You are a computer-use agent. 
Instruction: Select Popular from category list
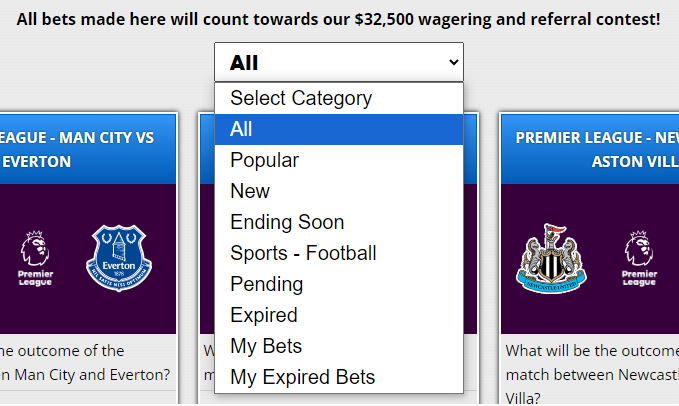click(x=339, y=160)
